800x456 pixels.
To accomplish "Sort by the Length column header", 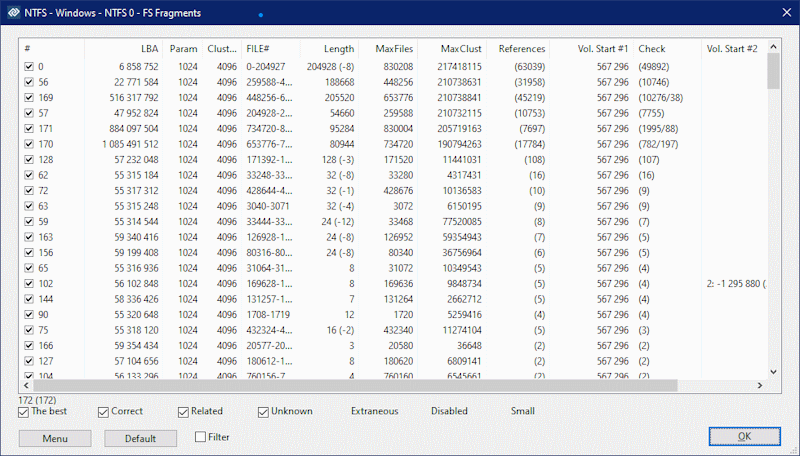I will 329,49.
